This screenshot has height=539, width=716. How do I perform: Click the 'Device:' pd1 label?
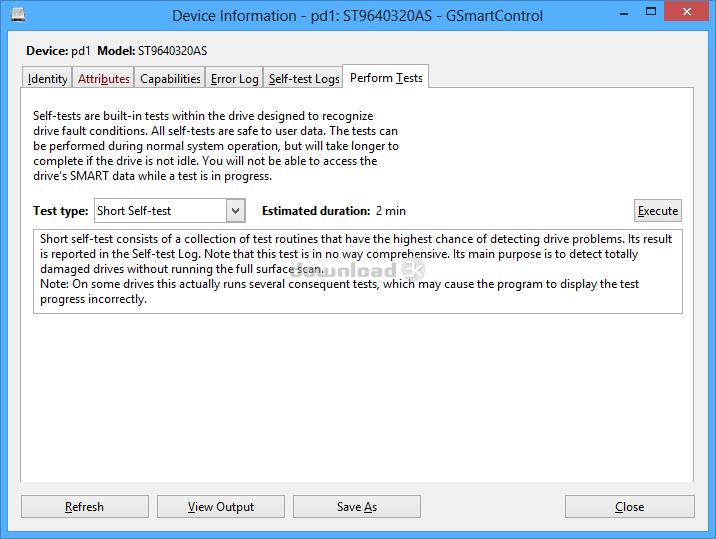[58, 51]
